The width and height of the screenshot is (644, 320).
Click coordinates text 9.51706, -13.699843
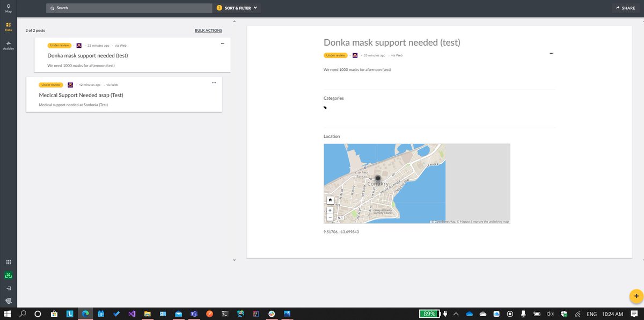pyautogui.click(x=341, y=231)
